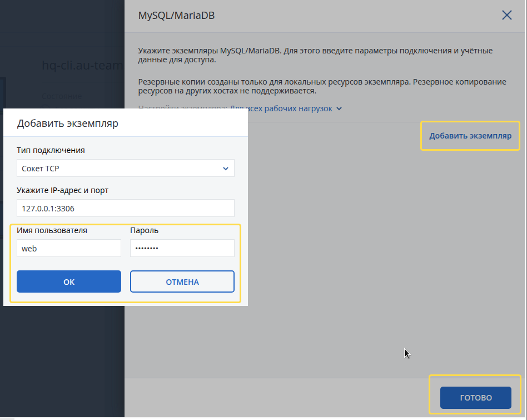
Task: Click the IP address and port field
Action: [126, 208]
